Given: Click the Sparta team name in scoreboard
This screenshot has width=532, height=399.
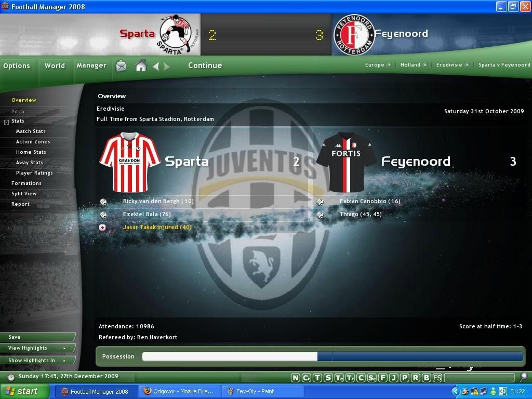Looking at the screenshot, I should tap(137, 34).
